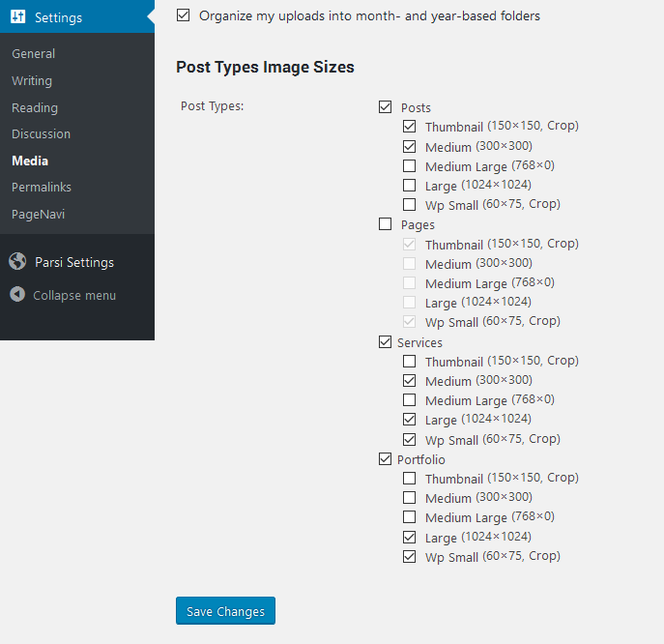Click the Save Changes button
The image size is (664, 644).
(x=225, y=610)
